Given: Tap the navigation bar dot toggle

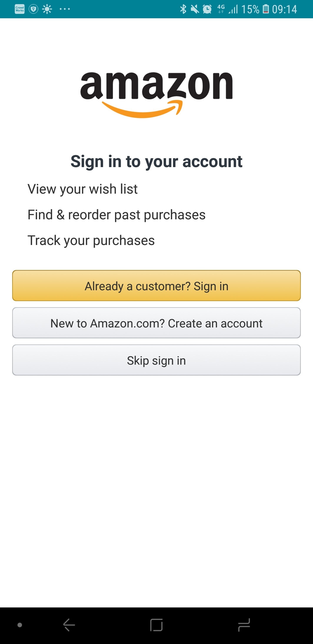Looking at the screenshot, I should click(20, 625).
